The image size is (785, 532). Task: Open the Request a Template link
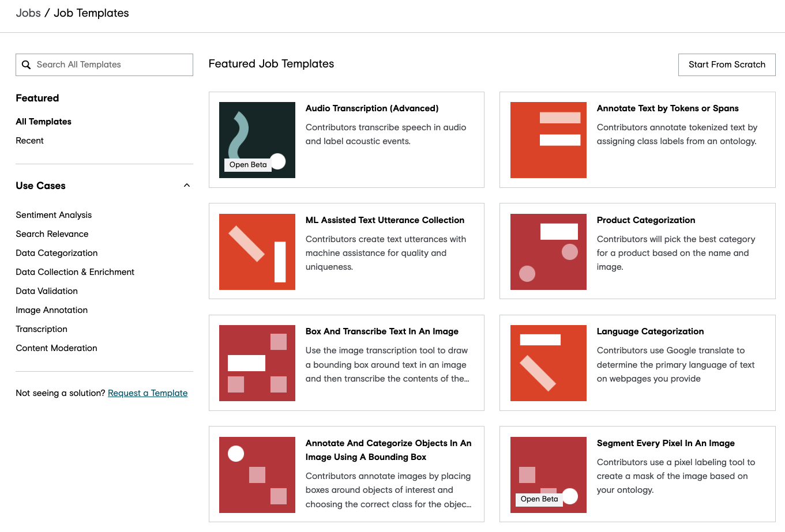[x=148, y=393]
